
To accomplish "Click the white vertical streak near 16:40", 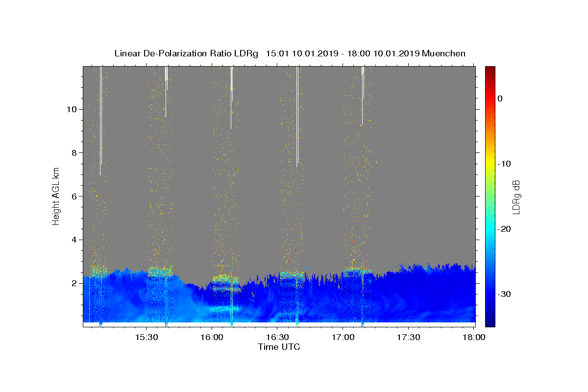I will pos(297,117).
